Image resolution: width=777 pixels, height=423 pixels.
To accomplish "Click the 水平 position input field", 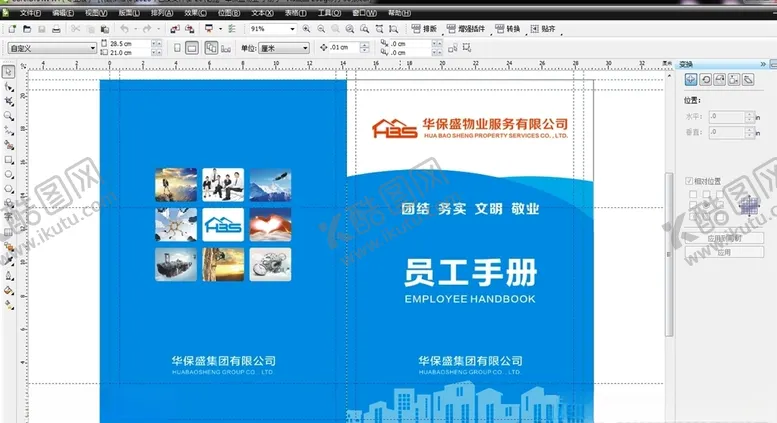I will 726,117.
